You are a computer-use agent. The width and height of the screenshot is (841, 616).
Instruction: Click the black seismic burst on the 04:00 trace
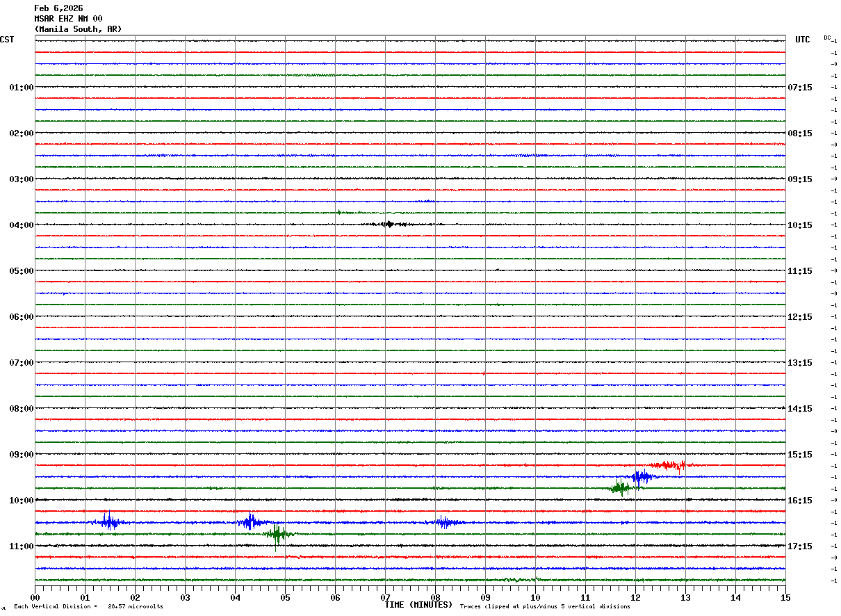(x=389, y=224)
